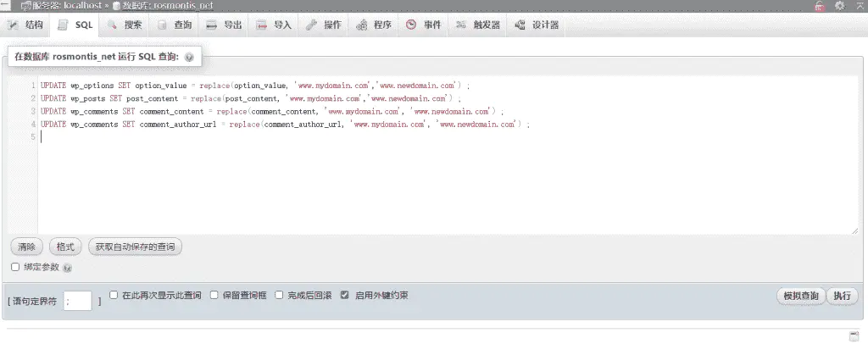Image resolution: width=868 pixels, height=344 pixels.
Task: Click the collapse icon at top-left corner
Action: coord(4,6)
